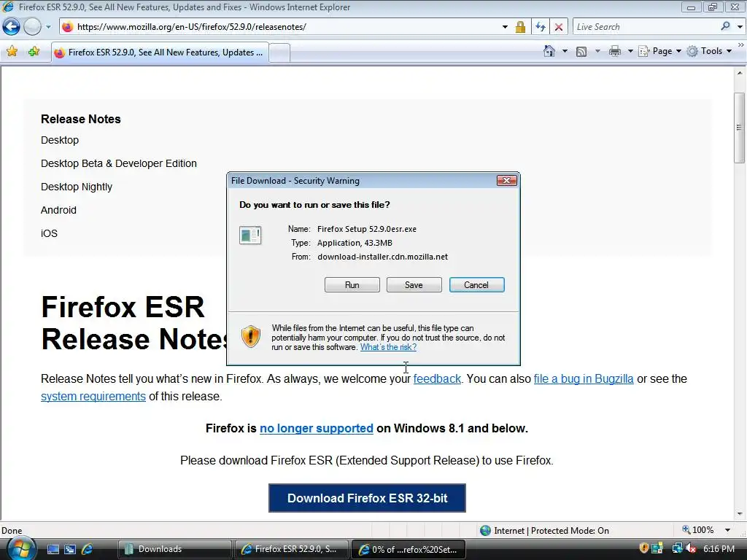Click the Internet Protected Mode zone indicator

(x=544, y=531)
